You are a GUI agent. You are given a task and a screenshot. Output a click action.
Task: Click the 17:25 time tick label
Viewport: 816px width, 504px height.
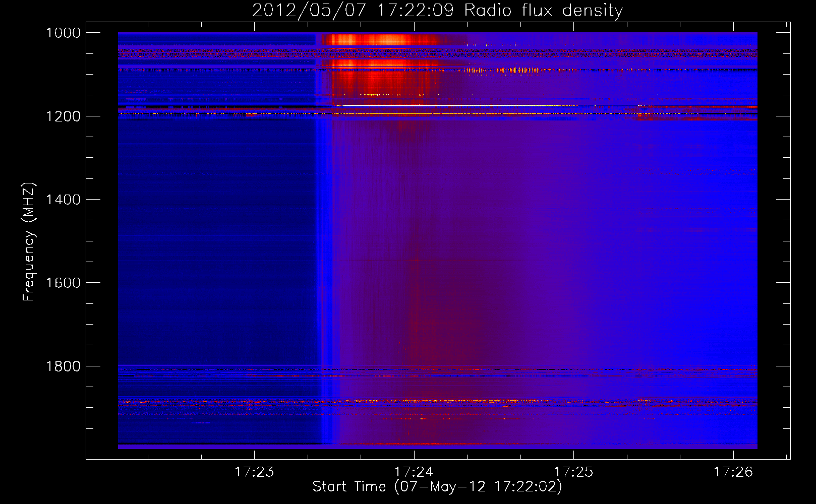pos(573,472)
